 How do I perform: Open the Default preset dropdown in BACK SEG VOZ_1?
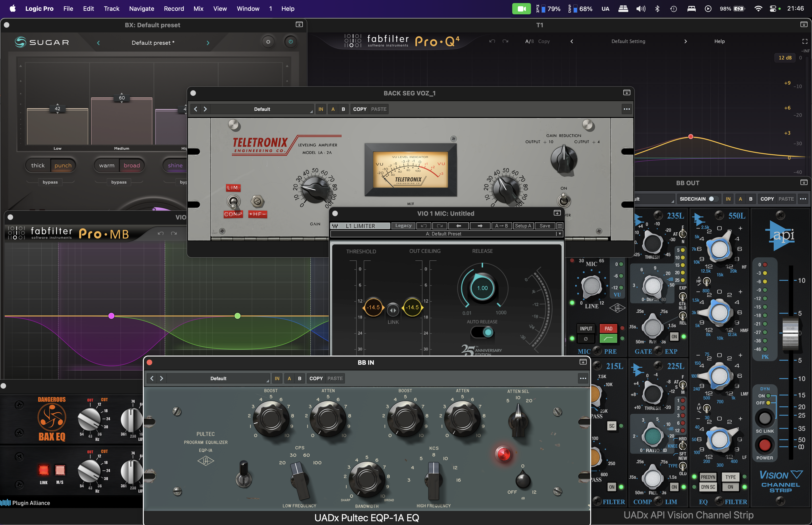point(262,109)
